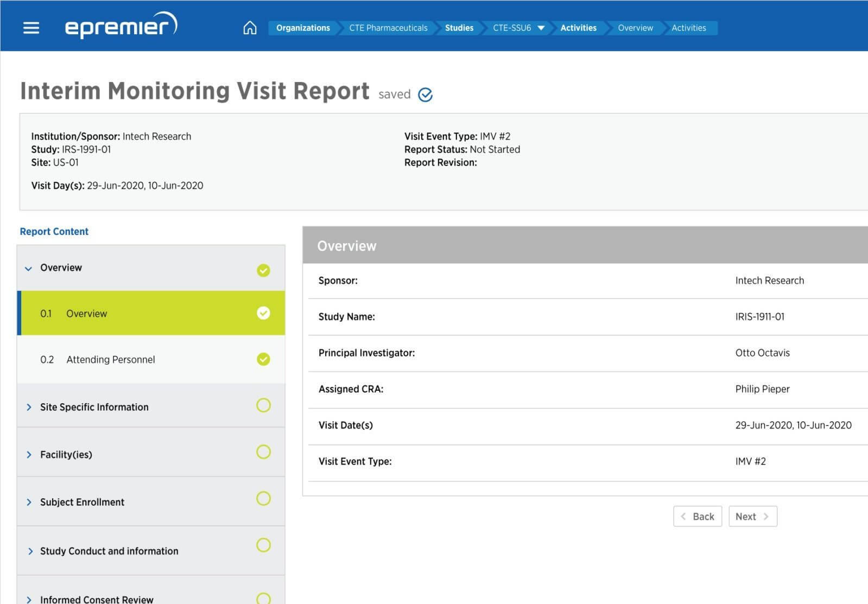Click the epremier logo
868x604 pixels.
click(x=121, y=25)
